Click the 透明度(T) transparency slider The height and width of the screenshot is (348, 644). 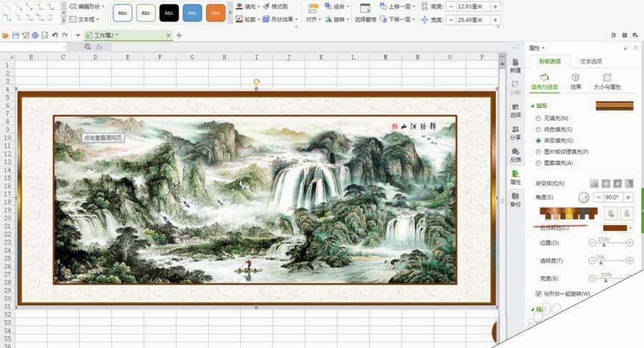(611, 261)
